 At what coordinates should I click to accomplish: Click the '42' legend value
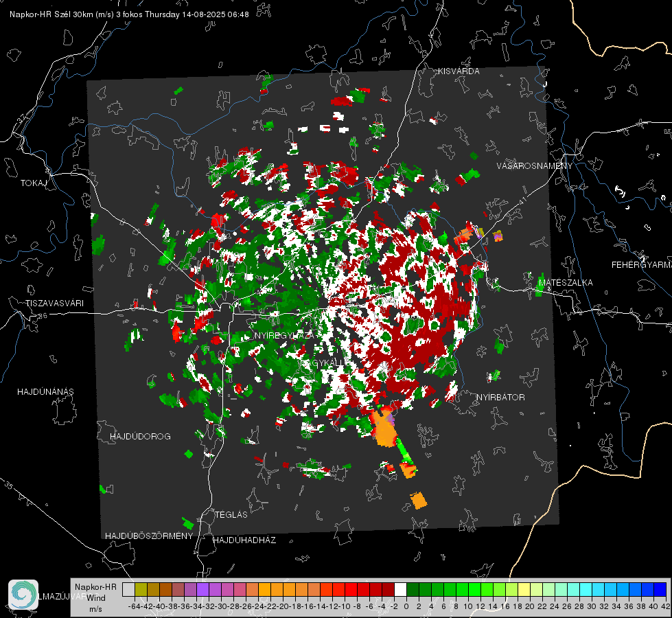pyautogui.click(x=666, y=606)
